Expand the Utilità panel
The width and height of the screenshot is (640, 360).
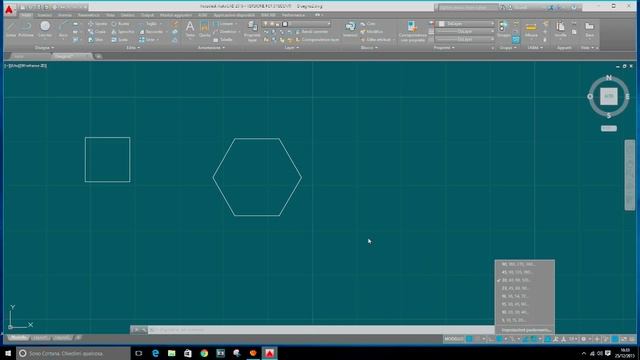[x=535, y=48]
